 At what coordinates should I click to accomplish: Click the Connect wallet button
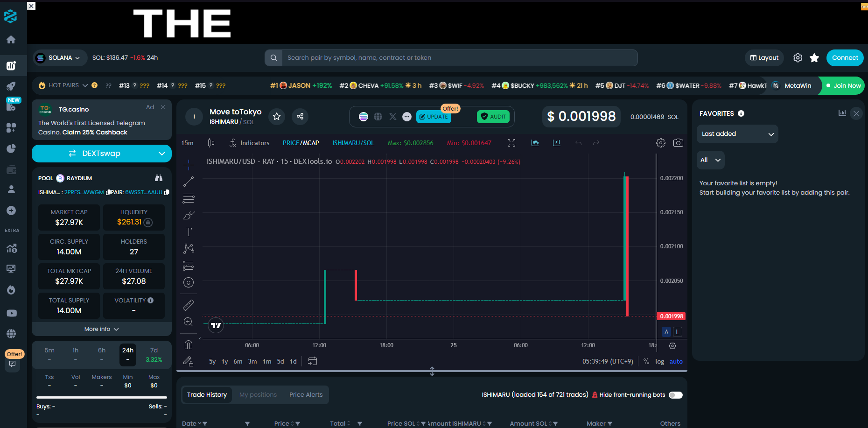(x=845, y=58)
